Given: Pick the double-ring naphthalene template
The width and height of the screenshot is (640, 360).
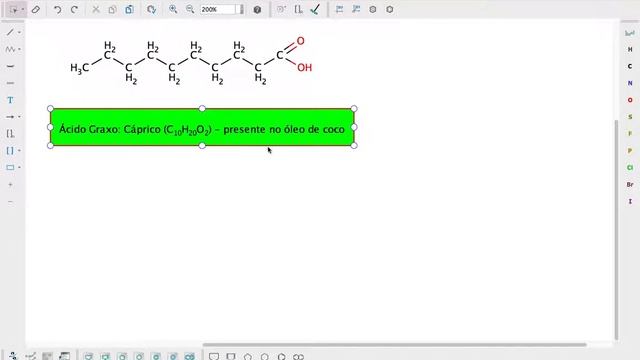Looking at the screenshot, I should pos(298,357).
